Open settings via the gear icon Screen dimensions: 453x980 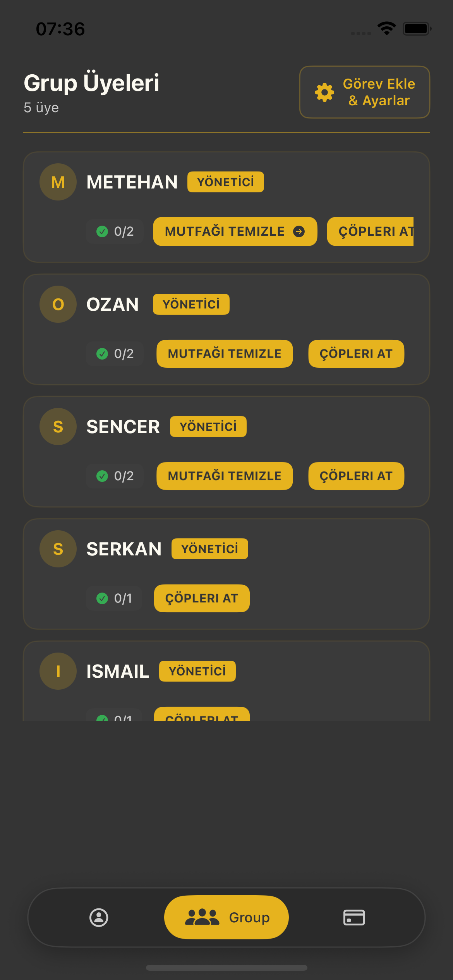(324, 92)
